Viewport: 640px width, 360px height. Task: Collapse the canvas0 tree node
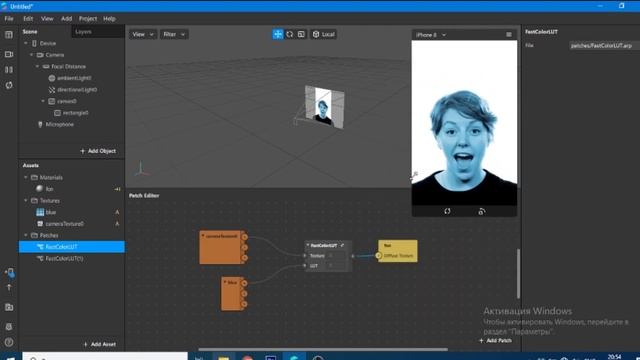tap(43, 101)
